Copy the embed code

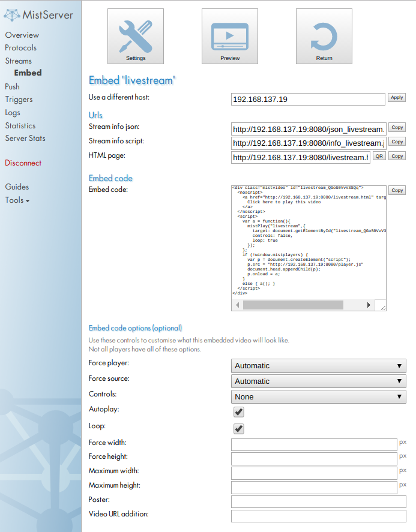coord(397,190)
